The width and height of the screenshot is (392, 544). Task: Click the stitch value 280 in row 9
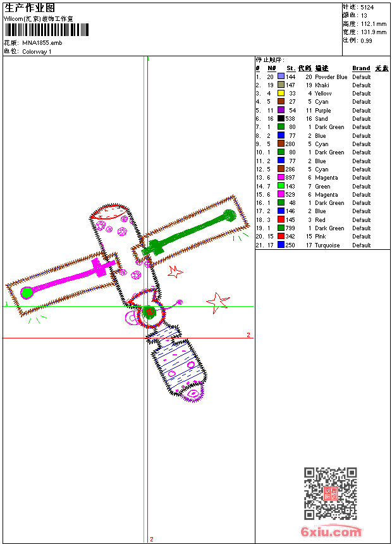(x=290, y=144)
